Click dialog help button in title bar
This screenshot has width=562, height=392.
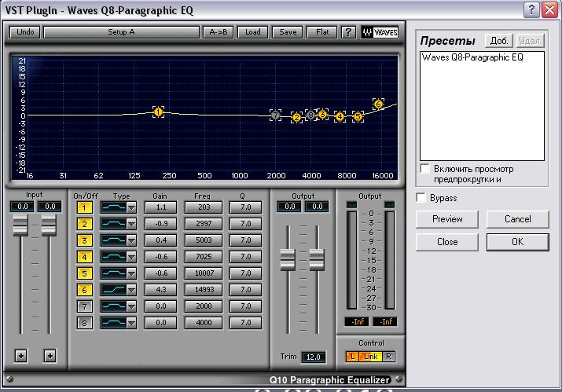[x=531, y=9]
